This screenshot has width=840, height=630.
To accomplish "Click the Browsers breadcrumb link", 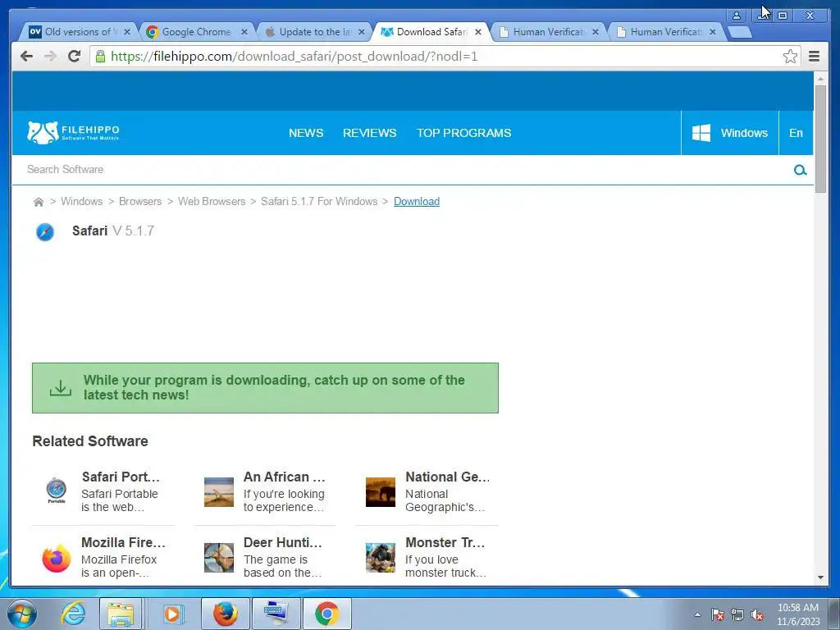I will pos(140,202).
